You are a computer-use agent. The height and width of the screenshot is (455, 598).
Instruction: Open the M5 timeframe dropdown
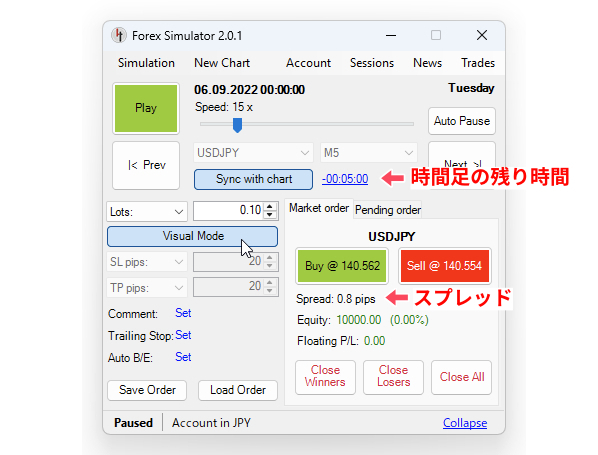pyautogui.click(x=369, y=153)
